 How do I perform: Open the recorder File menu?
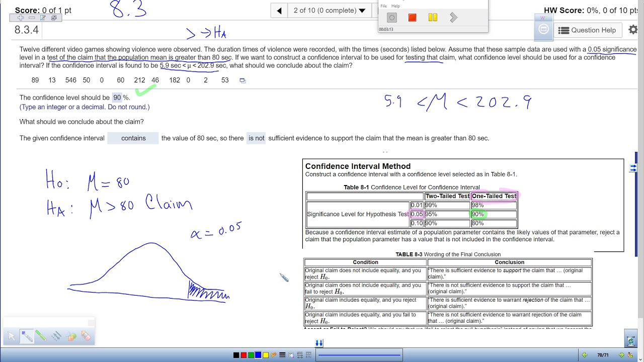click(x=384, y=6)
